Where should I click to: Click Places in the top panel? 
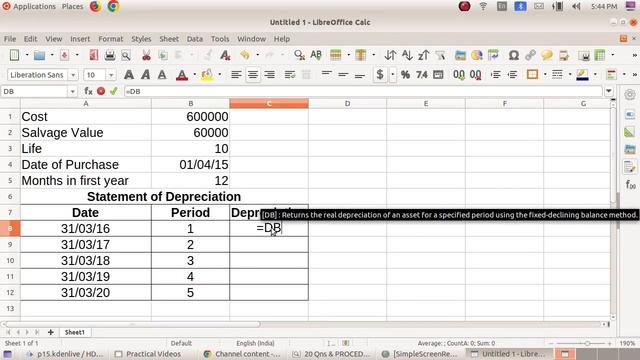tap(73, 7)
